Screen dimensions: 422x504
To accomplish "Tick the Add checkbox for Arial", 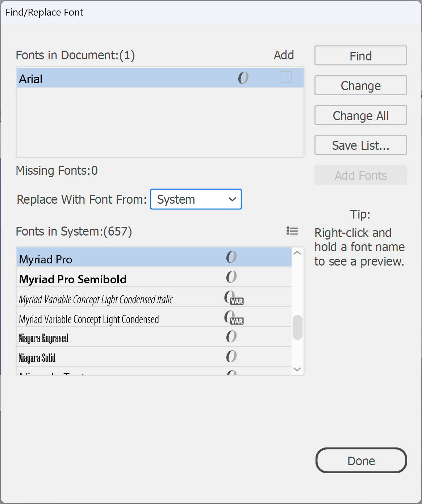I will click(x=285, y=77).
